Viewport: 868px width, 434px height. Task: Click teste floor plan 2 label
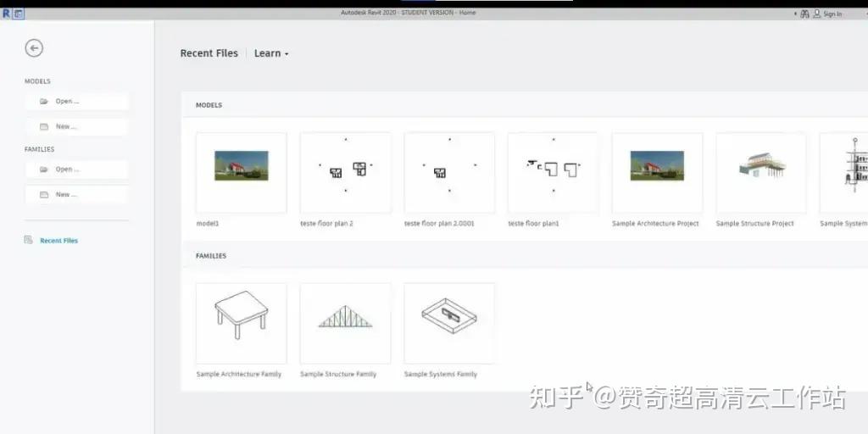point(326,224)
